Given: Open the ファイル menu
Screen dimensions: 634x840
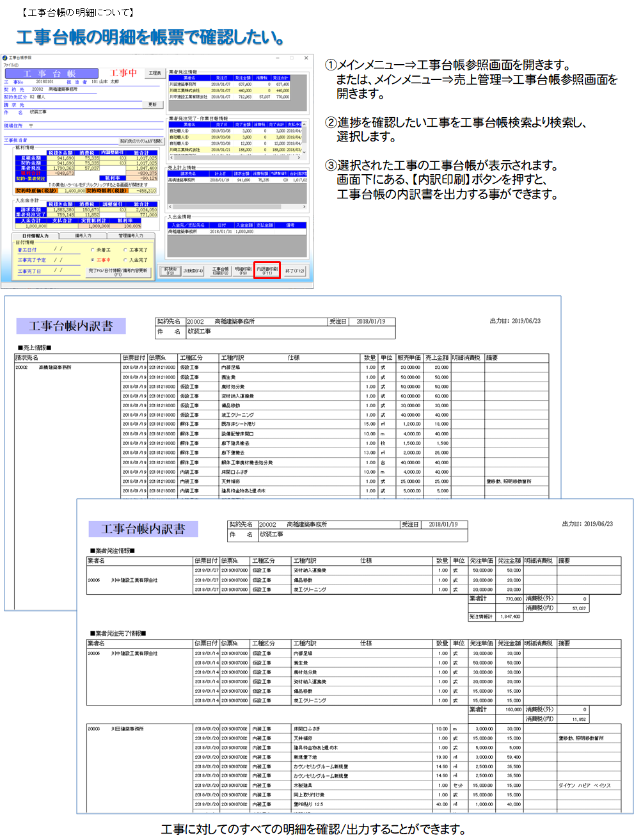Looking at the screenshot, I should pos(11,65).
